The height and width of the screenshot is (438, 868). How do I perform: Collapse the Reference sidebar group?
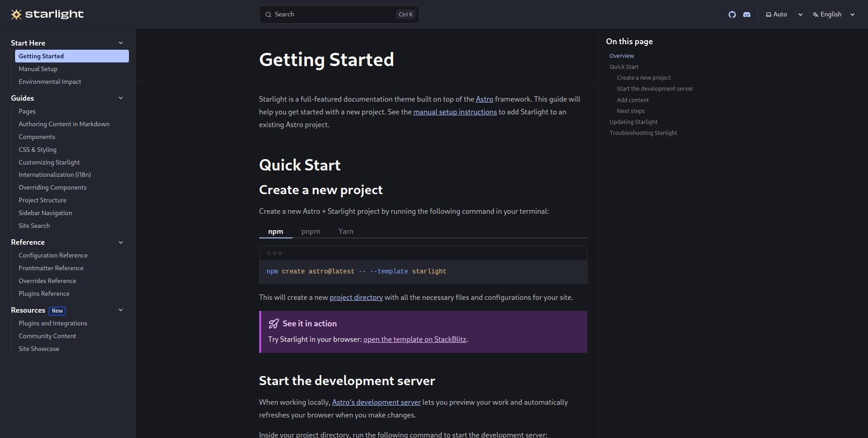point(121,242)
